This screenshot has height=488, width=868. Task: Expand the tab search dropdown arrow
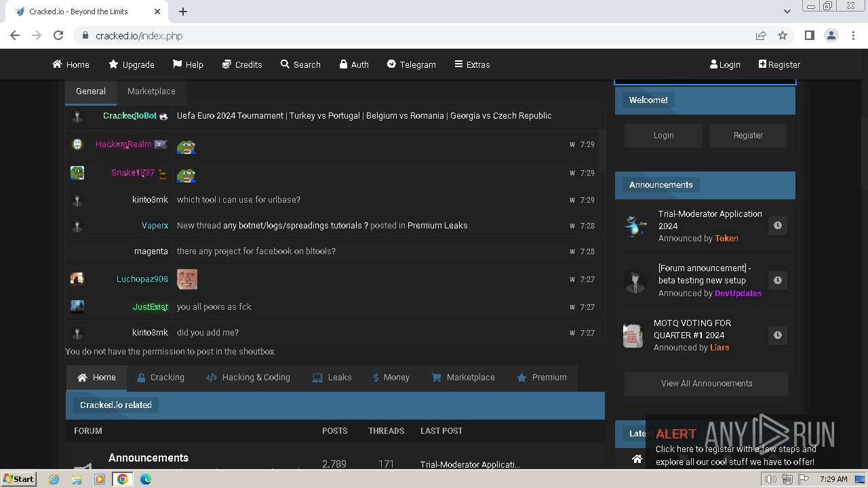click(787, 12)
